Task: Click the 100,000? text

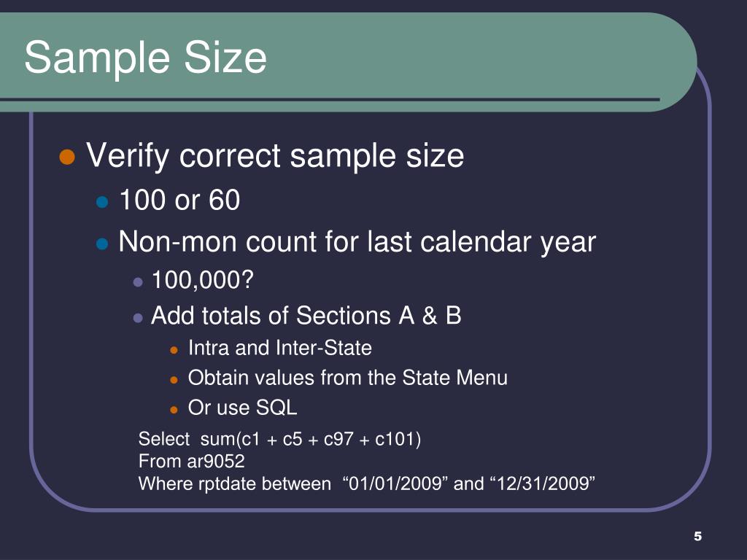Action: 203,280
